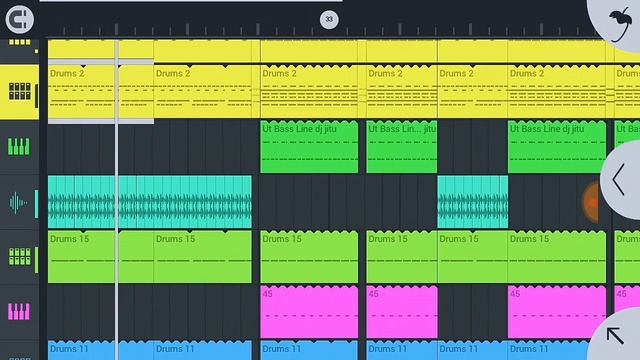This screenshot has height=360, width=640.
Task: Select the pink "45" clip under the truncated bass clip
Action: pos(402,312)
